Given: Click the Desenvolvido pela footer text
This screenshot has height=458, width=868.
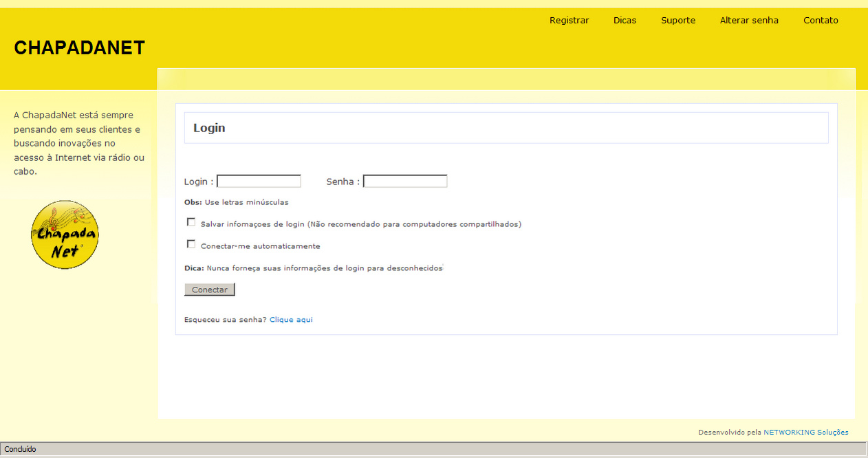Looking at the screenshot, I should coord(730,433).
